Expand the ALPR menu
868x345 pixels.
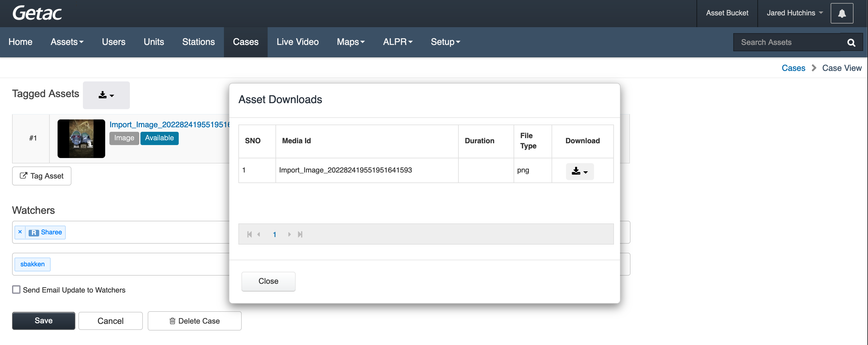click(398, 42)
